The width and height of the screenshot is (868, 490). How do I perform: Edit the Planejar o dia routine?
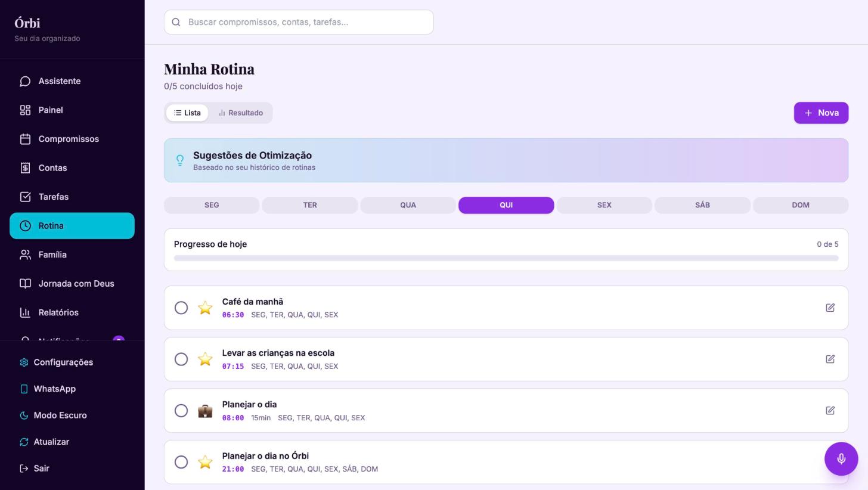[x=830, y=411]
